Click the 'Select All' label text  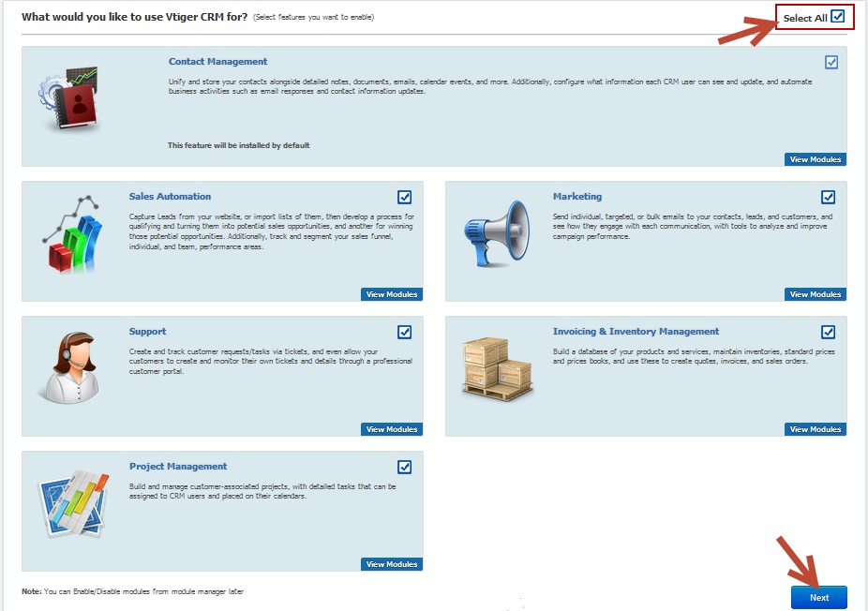pyautogui.click(x=805, y=18)
